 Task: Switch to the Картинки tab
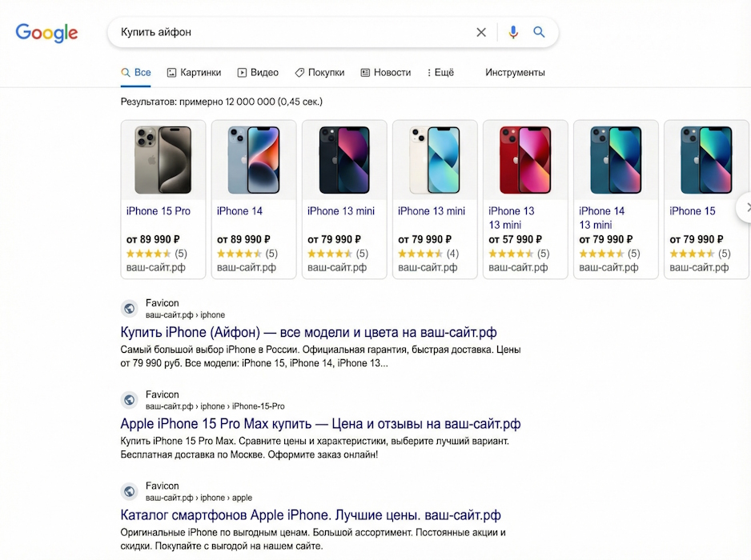(194, 73)
